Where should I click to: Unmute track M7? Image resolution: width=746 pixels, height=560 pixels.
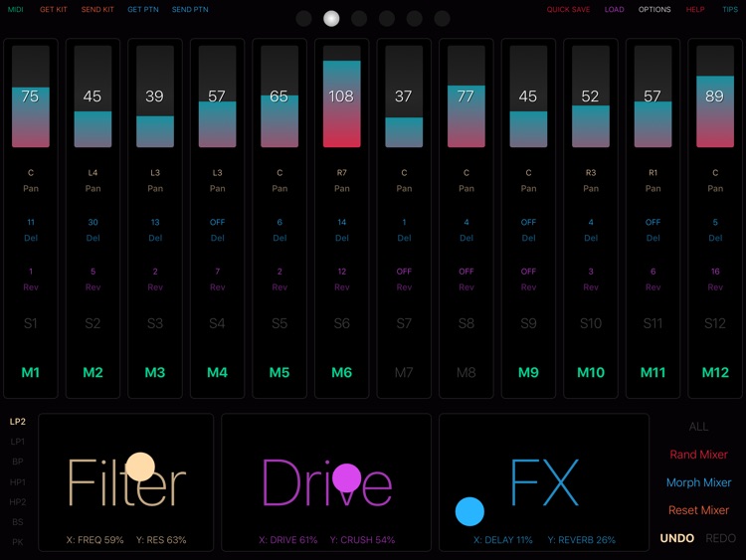[x=404, y=372]
